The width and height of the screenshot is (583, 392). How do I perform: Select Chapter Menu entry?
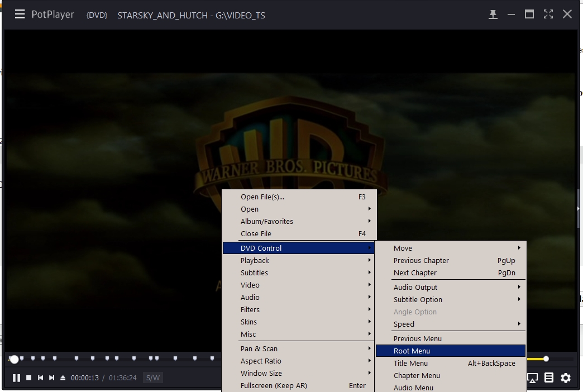[x=451, y=376]
